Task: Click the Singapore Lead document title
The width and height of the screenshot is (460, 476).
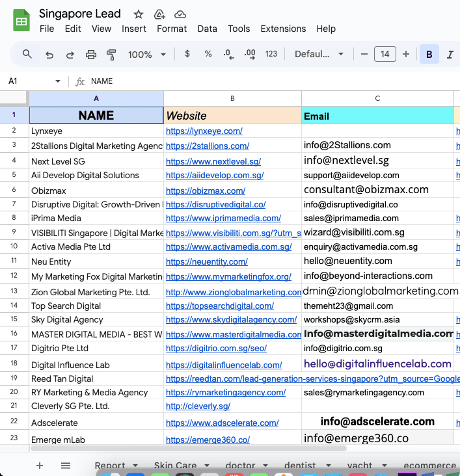Action: pyautogui.click(x=80, y=14)
